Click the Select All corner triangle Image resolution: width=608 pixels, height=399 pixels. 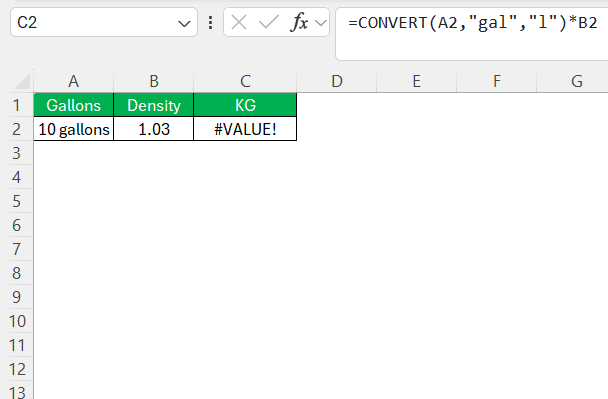tap(22, 81)
